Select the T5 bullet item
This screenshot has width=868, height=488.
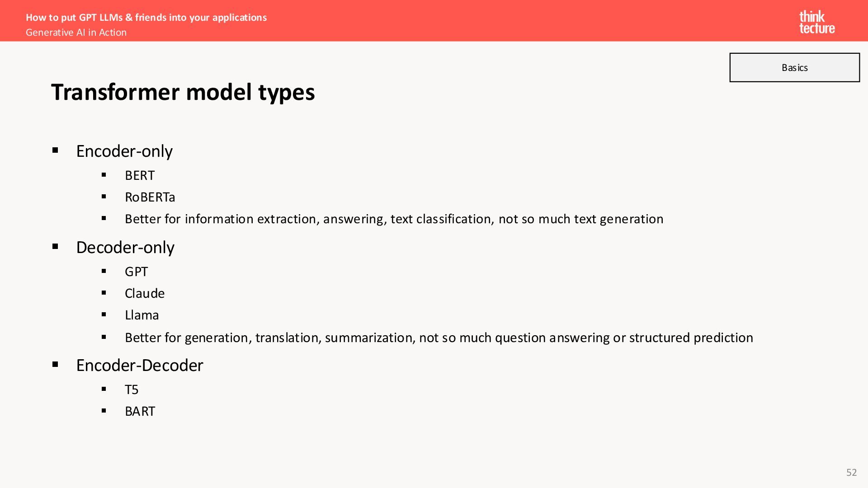pos(132,389)
